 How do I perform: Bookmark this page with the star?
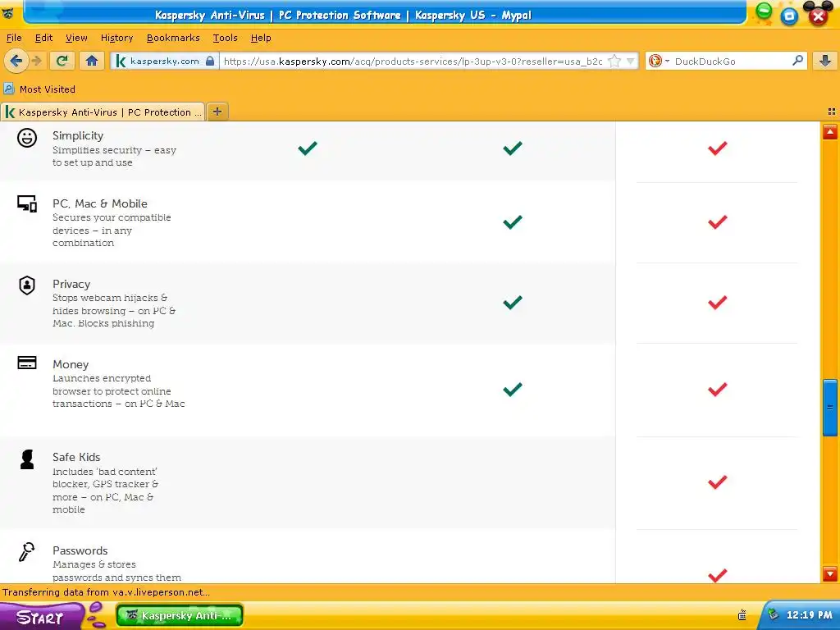(614, 61)
